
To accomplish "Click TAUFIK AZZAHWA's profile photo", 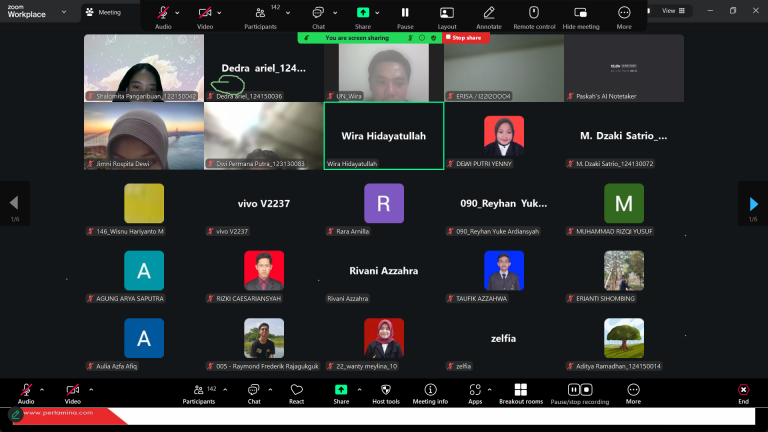I will click(x=504, y=270).
